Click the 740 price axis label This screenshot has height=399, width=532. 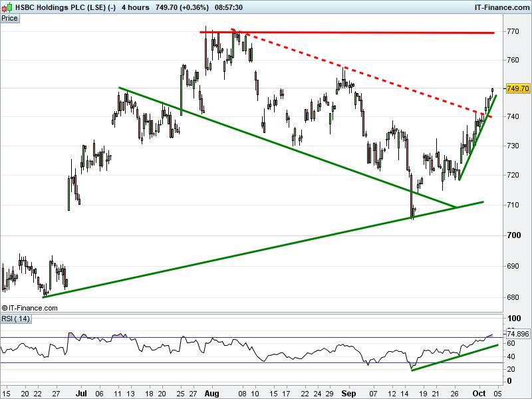513,116
